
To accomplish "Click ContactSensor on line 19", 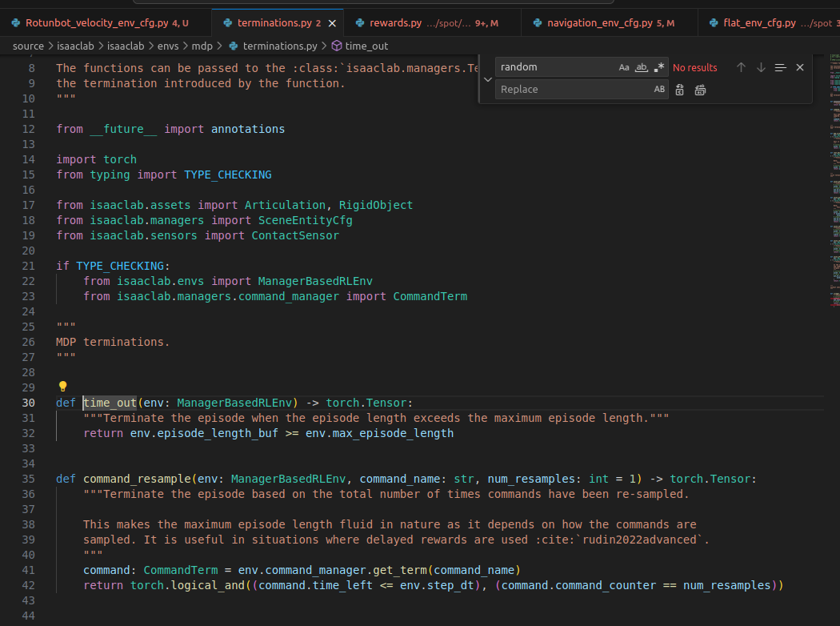I will click(295, 236).
